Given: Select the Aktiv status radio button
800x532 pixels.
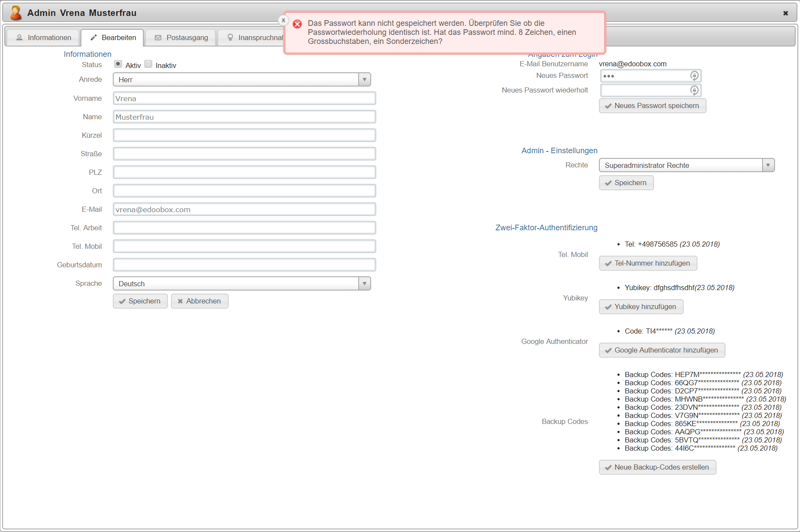Looking at the screenshot, I should [x=118, y=64].
